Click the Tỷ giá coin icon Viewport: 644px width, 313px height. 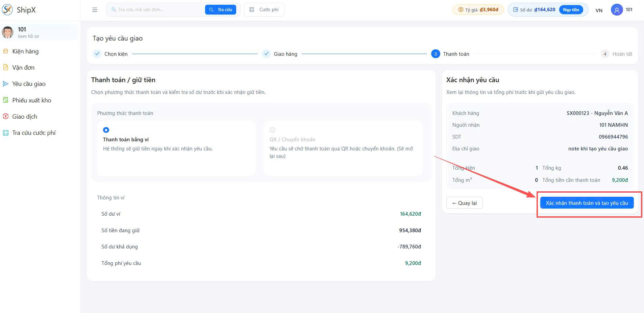click(x=461, y=10)
